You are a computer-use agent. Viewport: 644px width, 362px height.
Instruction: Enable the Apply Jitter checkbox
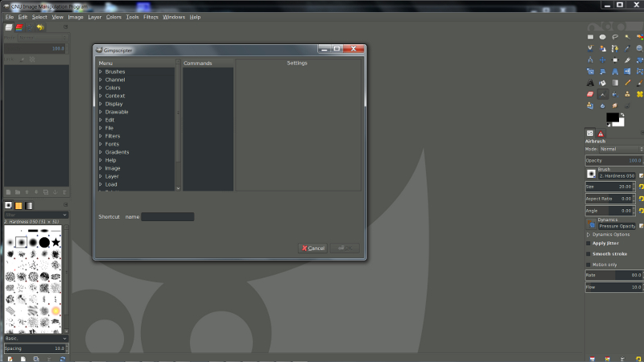click(x=588, y=244)
